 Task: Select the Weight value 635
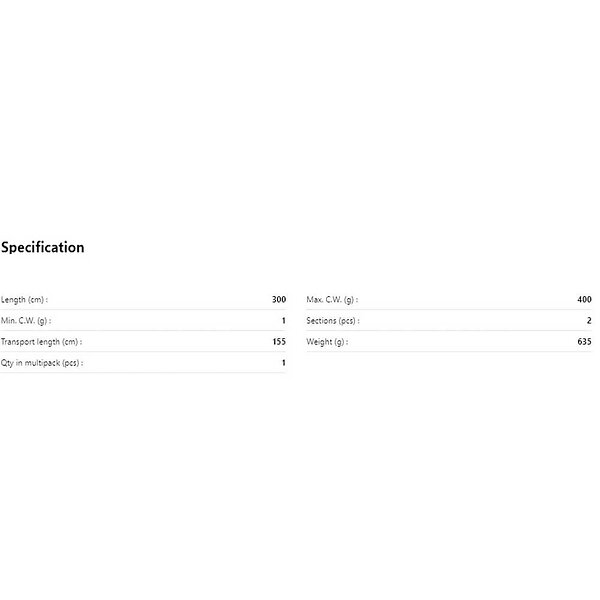click(x=584, y=342)
